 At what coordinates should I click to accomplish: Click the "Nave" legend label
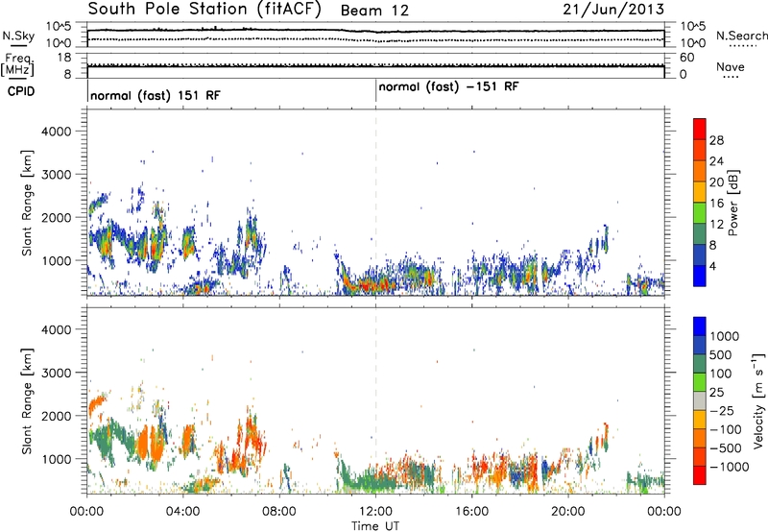coord(730,66)
